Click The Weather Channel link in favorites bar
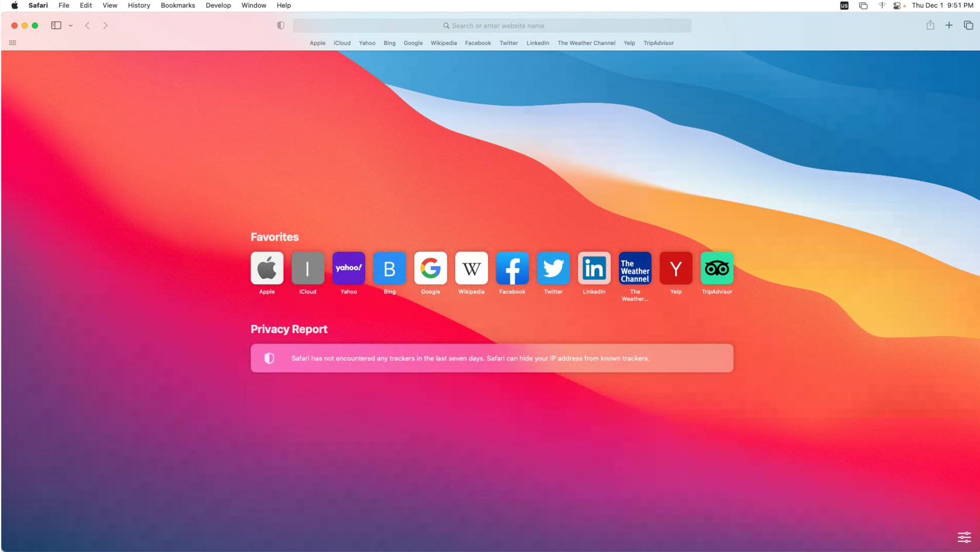The height and width of the screenshot is (552, 980). tap(586, 43)
